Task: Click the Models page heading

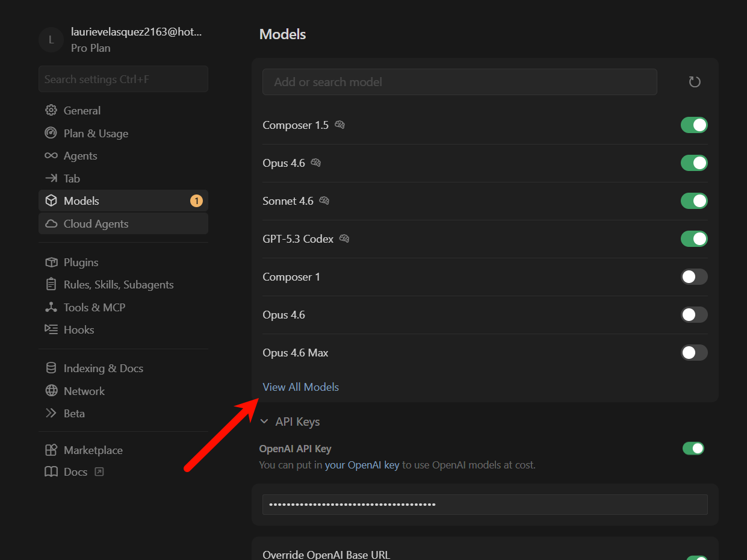Action: coord(283,34)
